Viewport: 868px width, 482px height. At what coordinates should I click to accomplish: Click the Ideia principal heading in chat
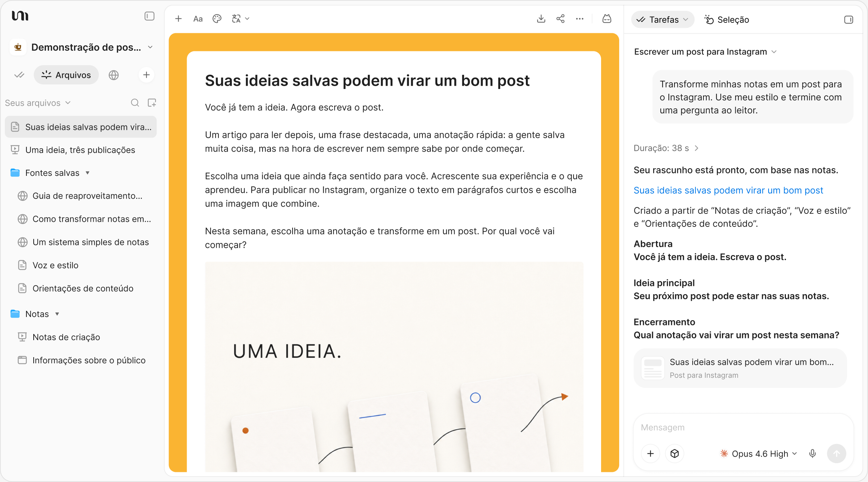664,283
